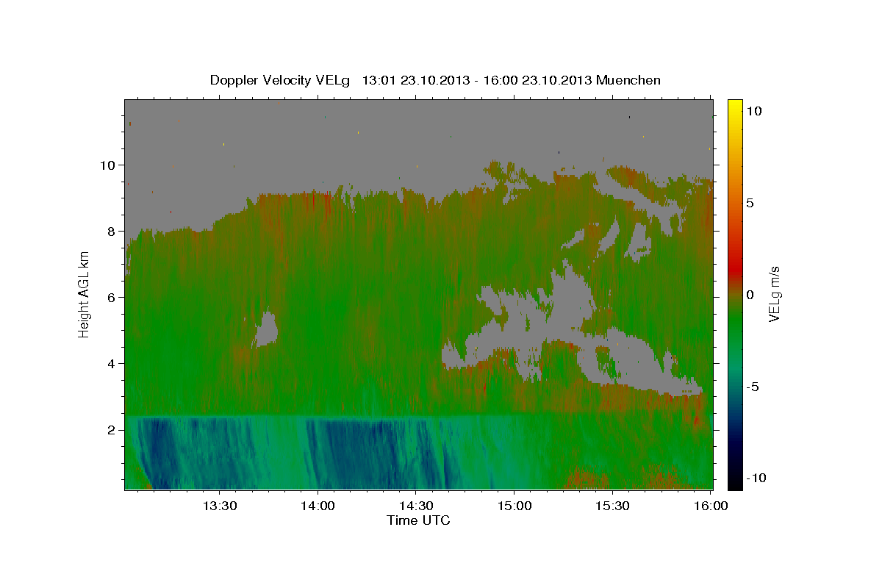Click the height tick label 4
Viewport: 882px width, 588px height.
pos(112,364)
